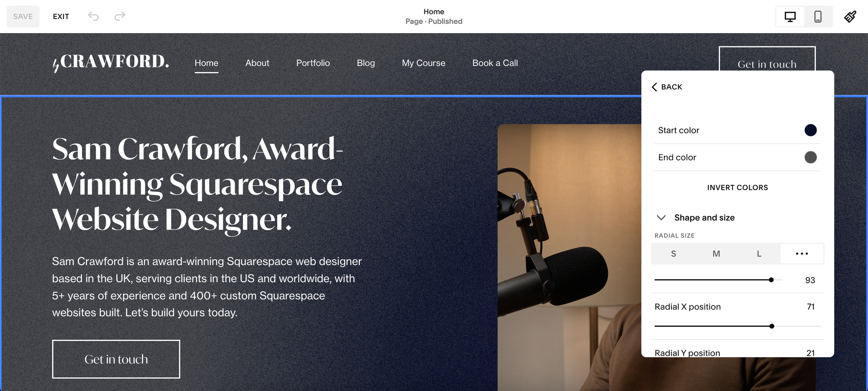Click the Radial Y position value 21

point(810,353)
